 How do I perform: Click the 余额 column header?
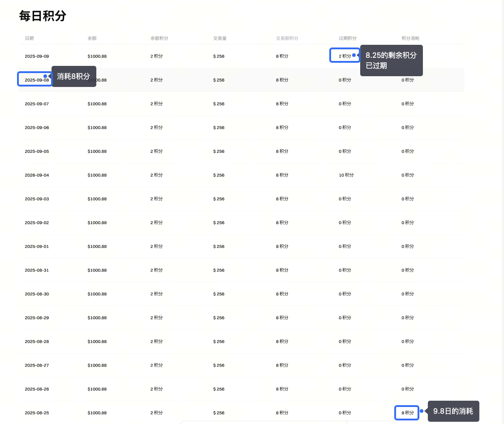[92, 39]
